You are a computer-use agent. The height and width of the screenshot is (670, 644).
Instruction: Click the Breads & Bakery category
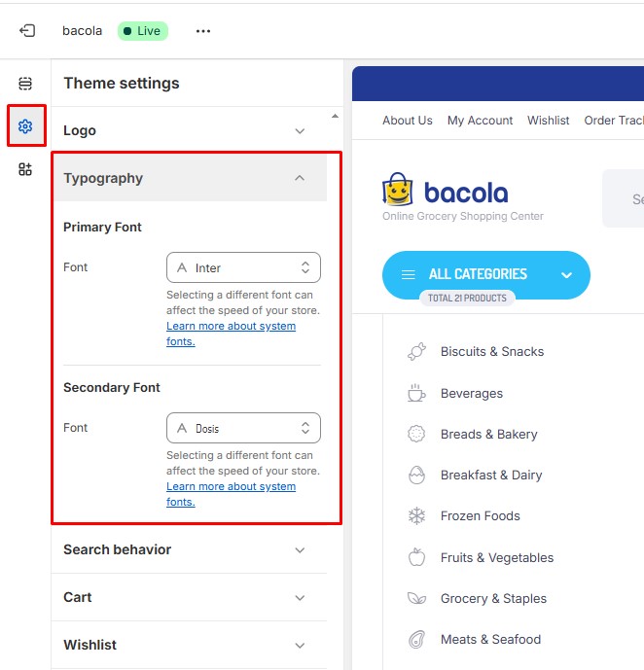point(489,434)
